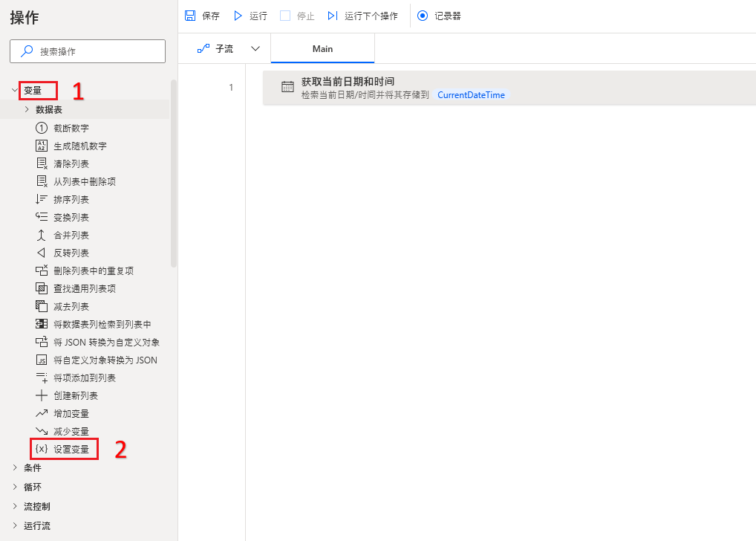Screen dimensions: 756x541
Task: Click the 数据表 label
Action: pos(49,109)
